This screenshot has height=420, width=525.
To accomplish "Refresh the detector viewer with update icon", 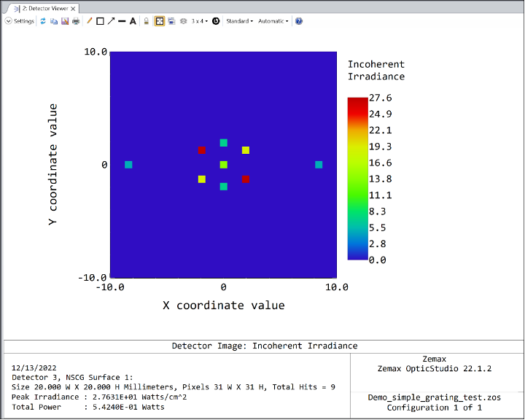I will [x=43, y=21].
